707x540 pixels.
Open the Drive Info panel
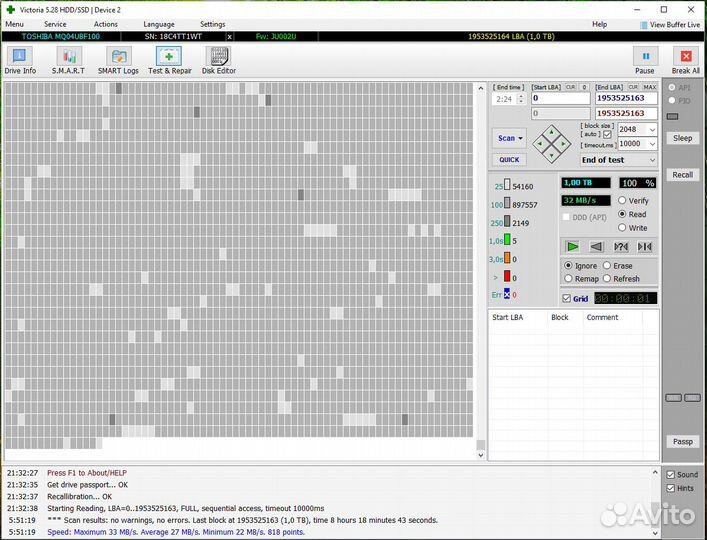tap(20, 61)
